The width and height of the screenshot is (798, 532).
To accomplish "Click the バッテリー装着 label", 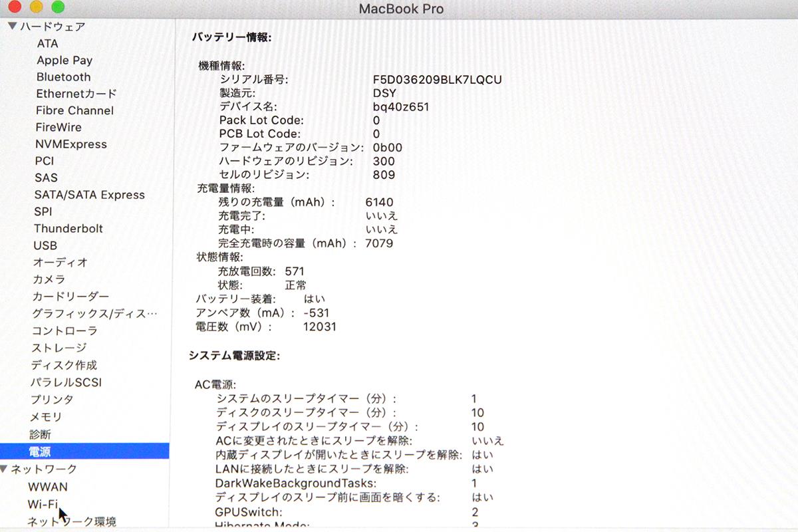I will coord(235,299).
